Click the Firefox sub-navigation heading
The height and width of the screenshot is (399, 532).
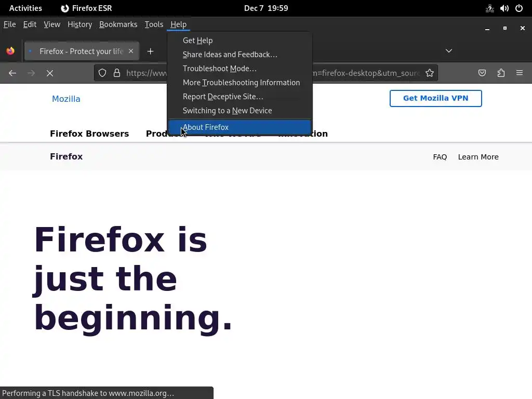click(66, 156)
